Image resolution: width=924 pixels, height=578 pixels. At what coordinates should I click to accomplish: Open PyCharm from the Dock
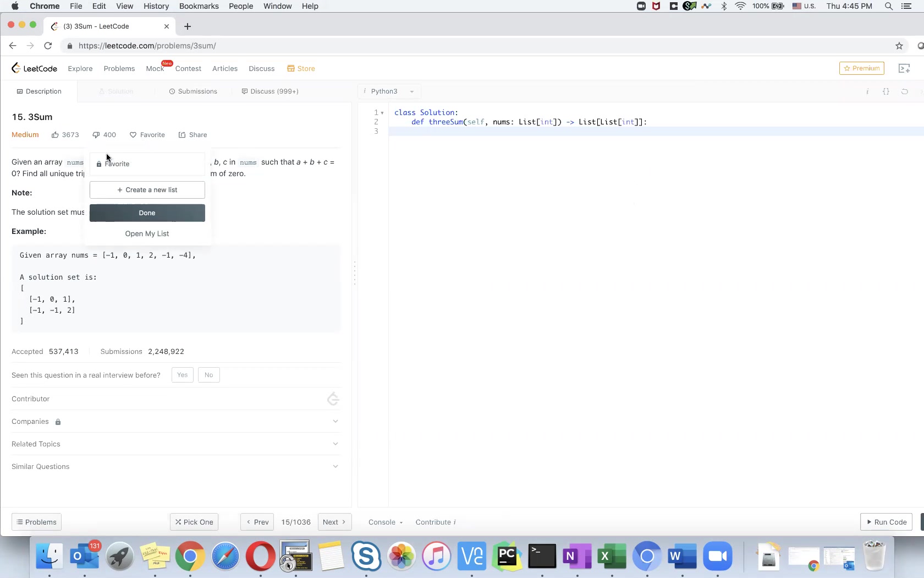pos(507,557)
